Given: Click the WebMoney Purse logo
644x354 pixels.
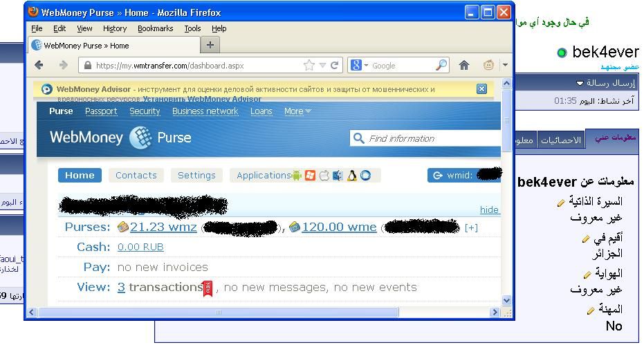Looking at the screenshot, I should click(120, 138).
